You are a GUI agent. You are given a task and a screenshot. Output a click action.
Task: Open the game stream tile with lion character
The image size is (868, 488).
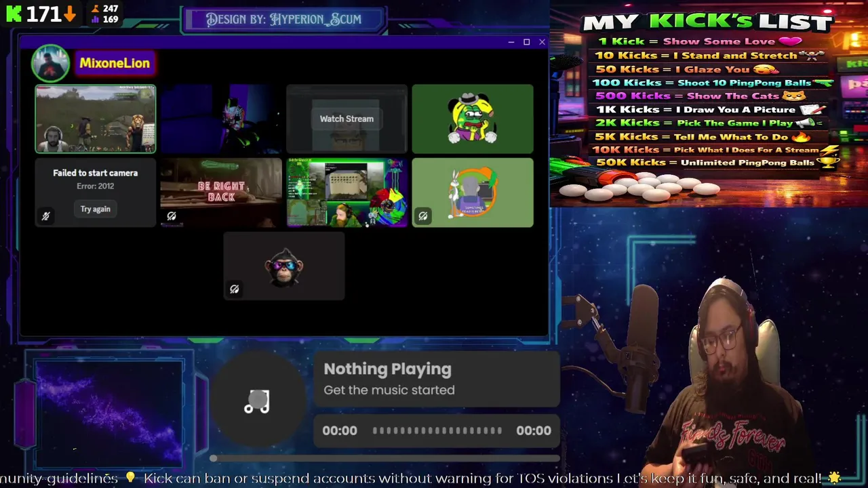pos(96,119)
